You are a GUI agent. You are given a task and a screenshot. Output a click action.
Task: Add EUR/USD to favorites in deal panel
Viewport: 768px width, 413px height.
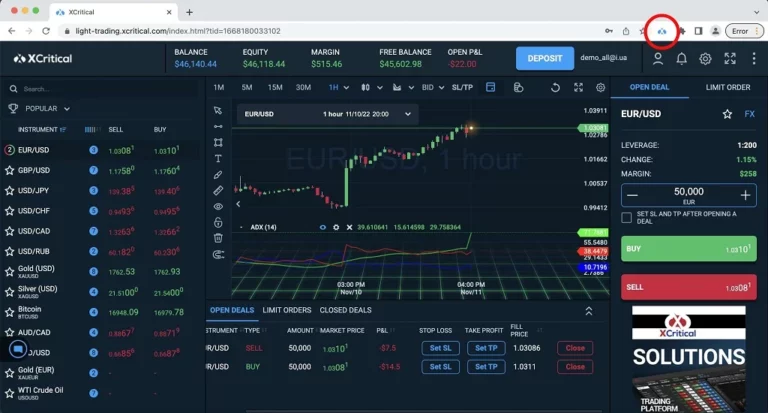point(727,115)
